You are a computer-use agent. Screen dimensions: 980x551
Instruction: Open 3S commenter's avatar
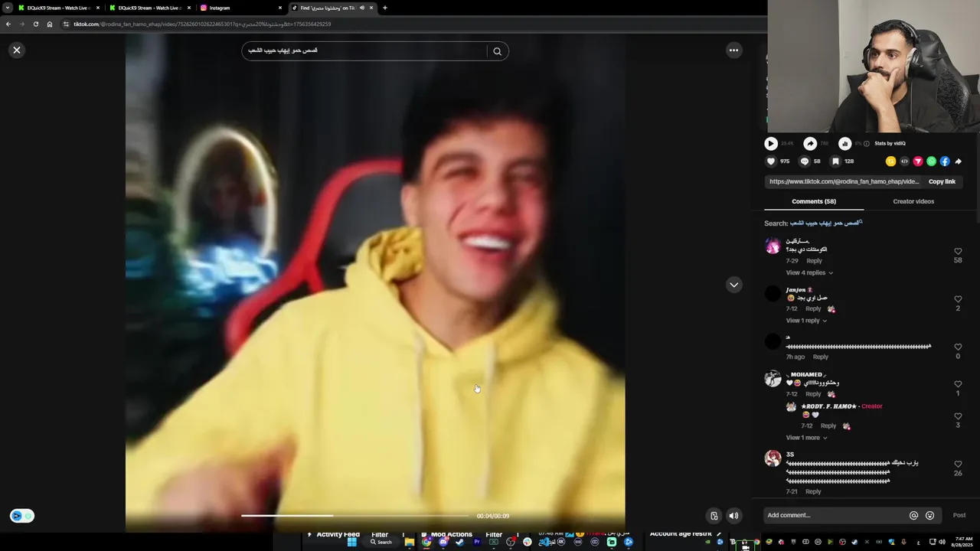[773, 458]
